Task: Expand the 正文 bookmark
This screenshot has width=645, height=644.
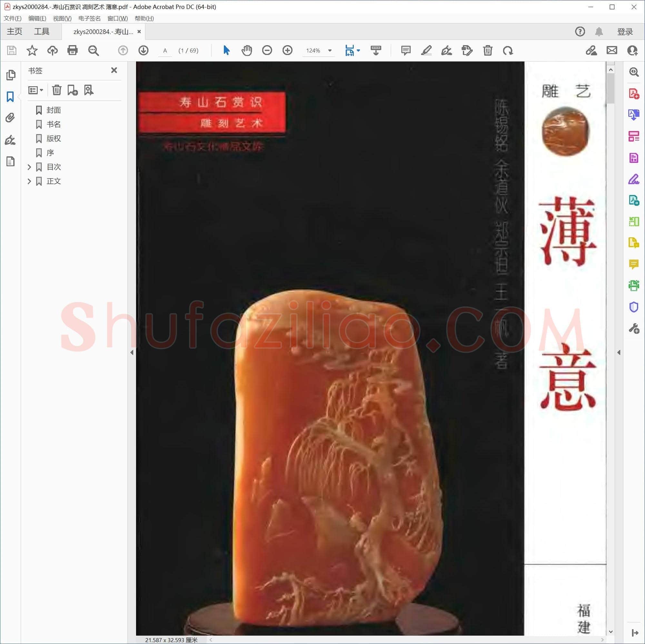Action: click(x=29, y=181)
